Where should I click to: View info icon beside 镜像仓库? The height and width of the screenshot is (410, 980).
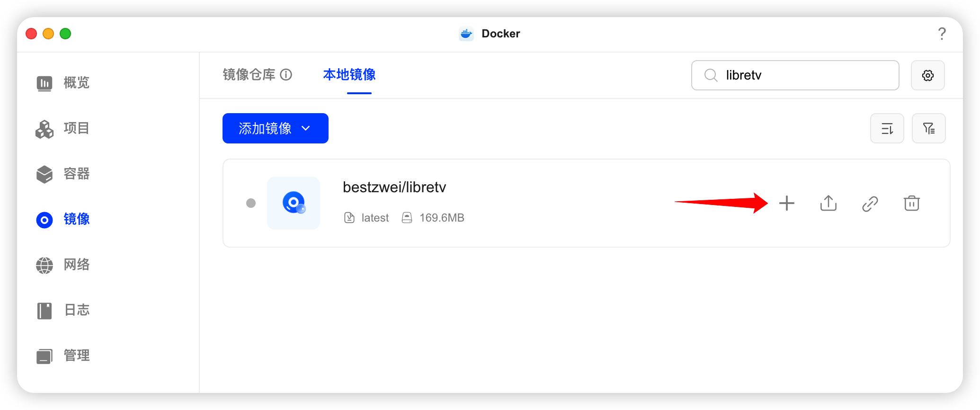[286, 74]
